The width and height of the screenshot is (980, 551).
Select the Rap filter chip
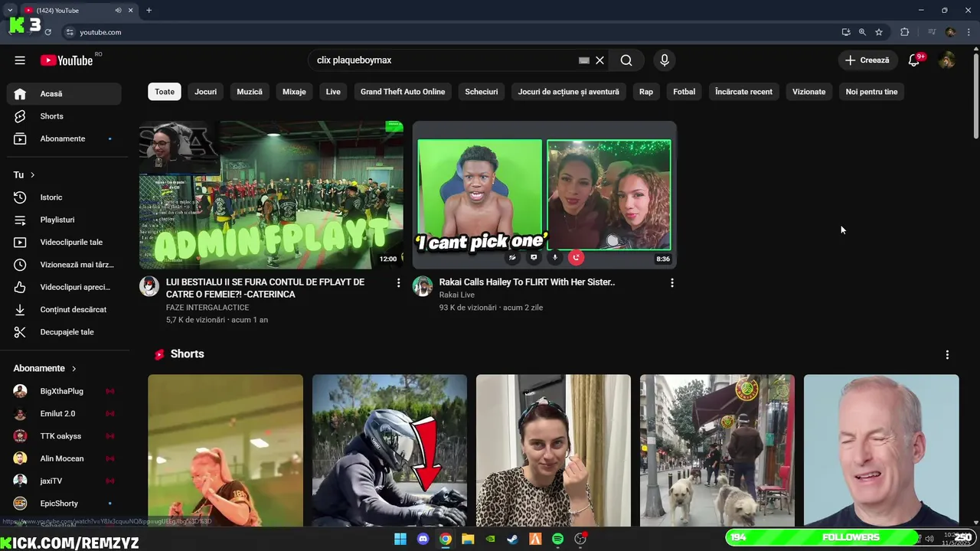(646, 92)
